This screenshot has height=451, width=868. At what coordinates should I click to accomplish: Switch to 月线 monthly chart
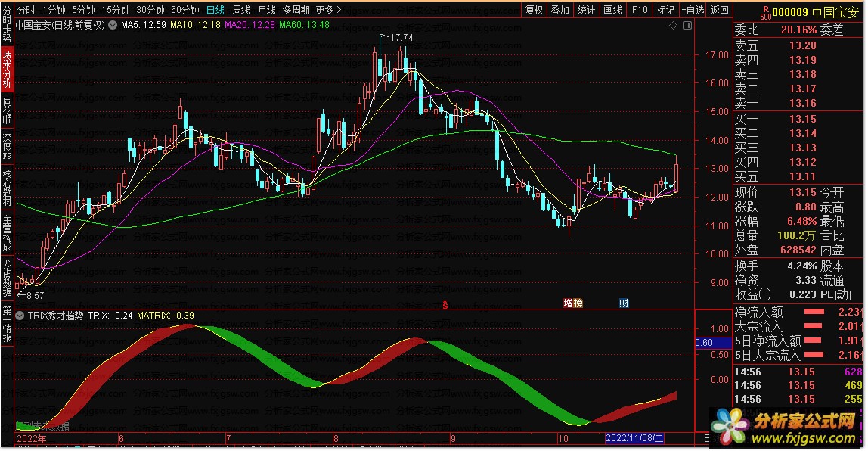coord(266,10)
